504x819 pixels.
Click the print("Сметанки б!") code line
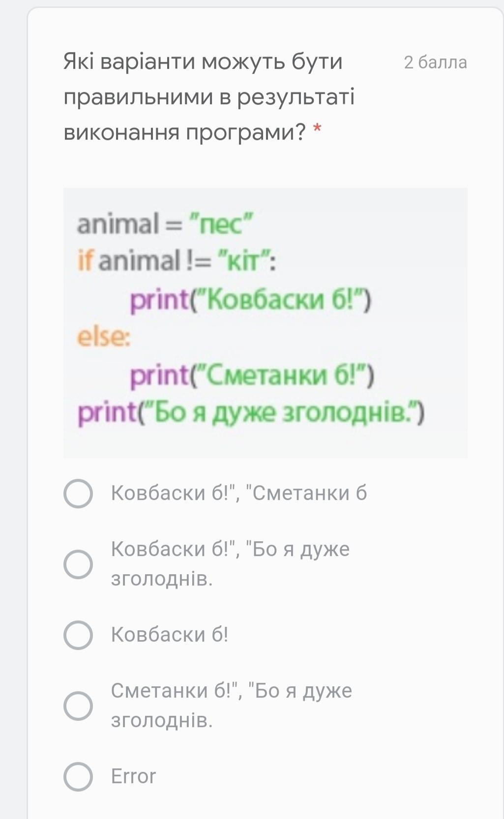pyautogui.click(x=252, y=376)
